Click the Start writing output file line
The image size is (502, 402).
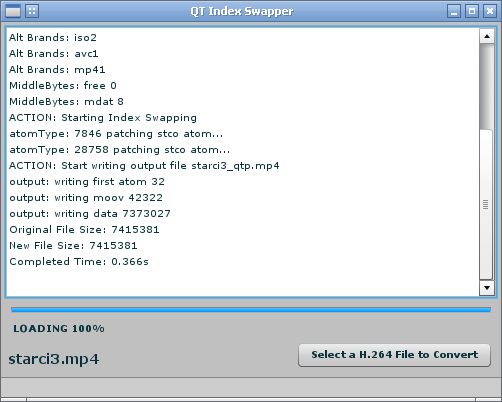tap(144, 166)
